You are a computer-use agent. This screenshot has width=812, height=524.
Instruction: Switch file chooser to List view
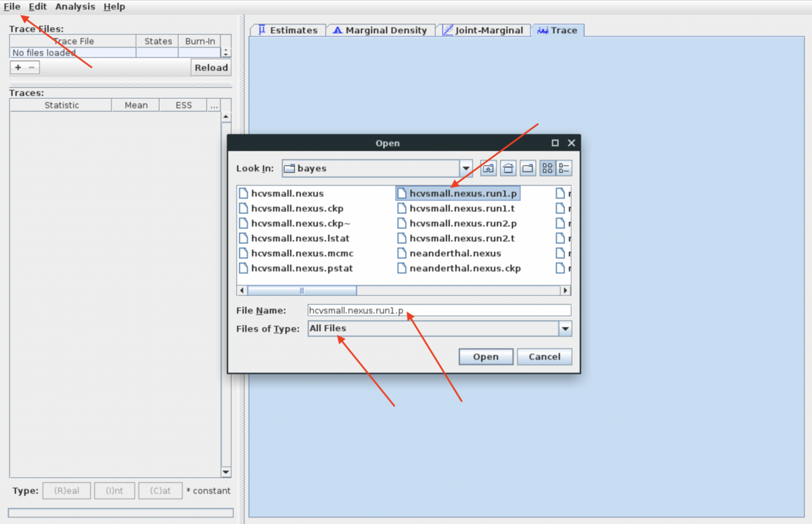(548, 169)
